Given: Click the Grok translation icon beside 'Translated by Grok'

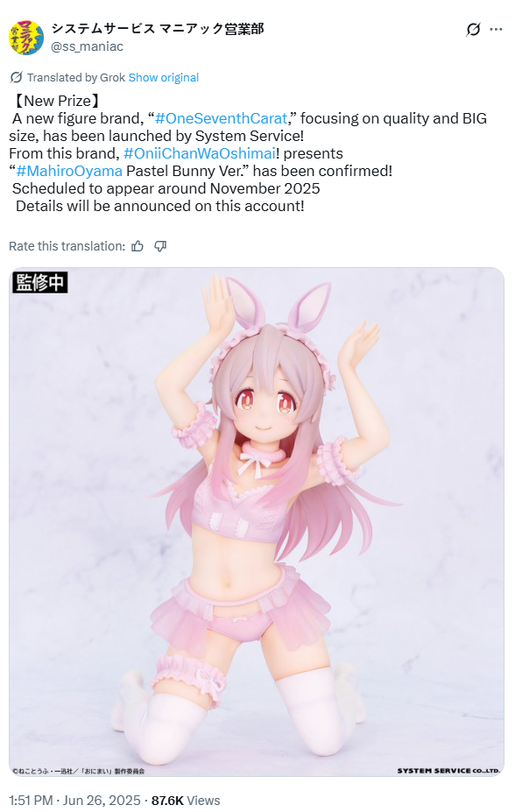Looking at the screenshot, I should (16, 78).
